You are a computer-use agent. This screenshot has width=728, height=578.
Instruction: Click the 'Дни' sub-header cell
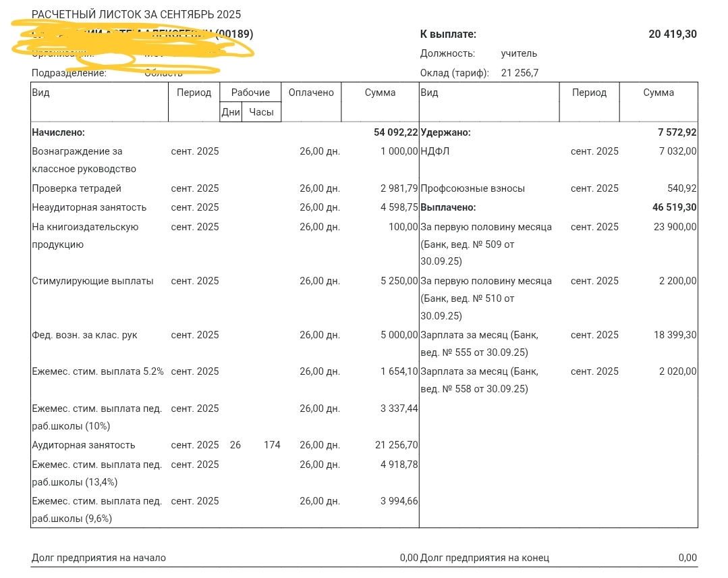[x=231, y=112]
